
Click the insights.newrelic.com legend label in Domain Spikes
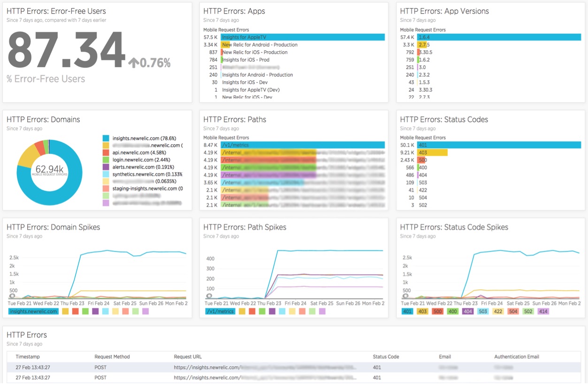coord(33,311)
